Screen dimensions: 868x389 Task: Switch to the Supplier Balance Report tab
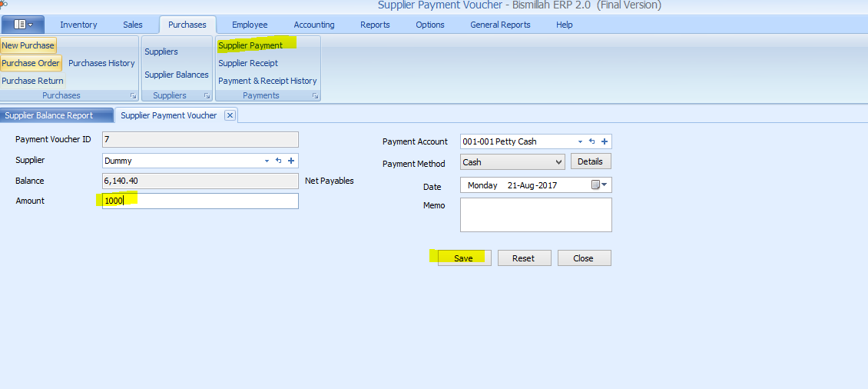pyautogui.click(x=49, y=115)
